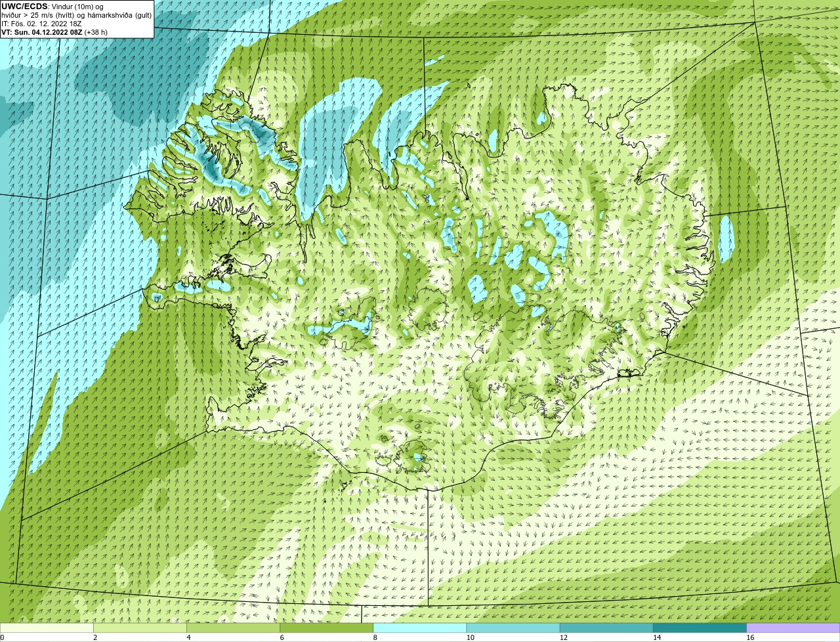Viewport: 840px width, 642px height.
Task: Click the 12–14 m/s medium teal legend swatch
Action: pos(606,628)
